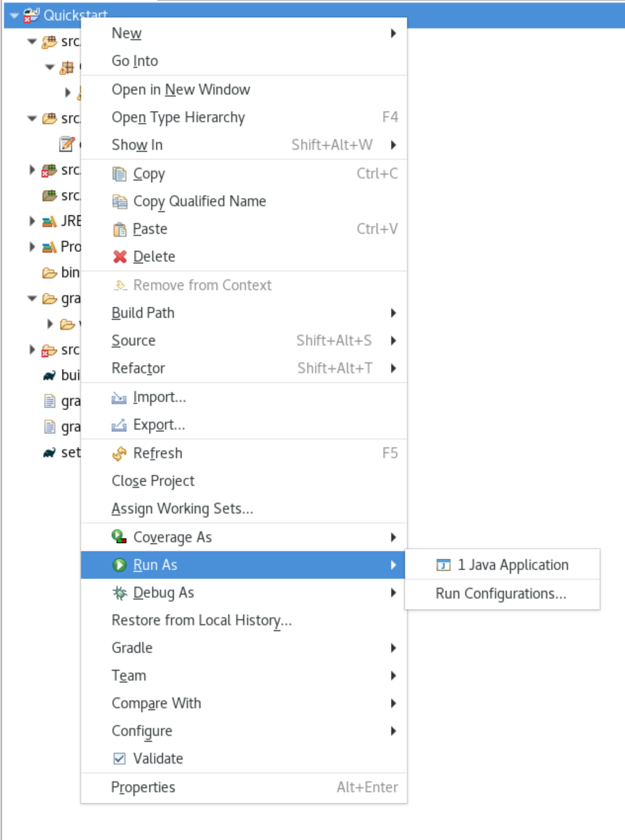Click the Export icon

click(119, 425)
